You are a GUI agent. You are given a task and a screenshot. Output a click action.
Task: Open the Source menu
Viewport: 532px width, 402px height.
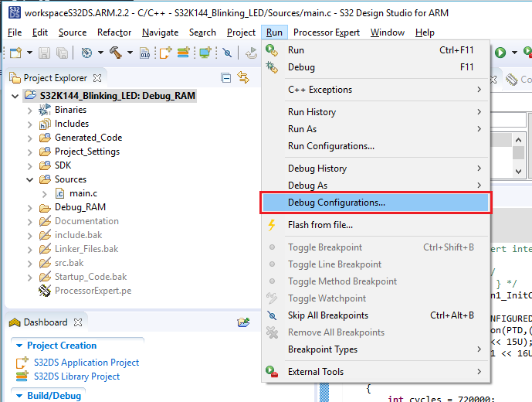[x=73, y=32]
